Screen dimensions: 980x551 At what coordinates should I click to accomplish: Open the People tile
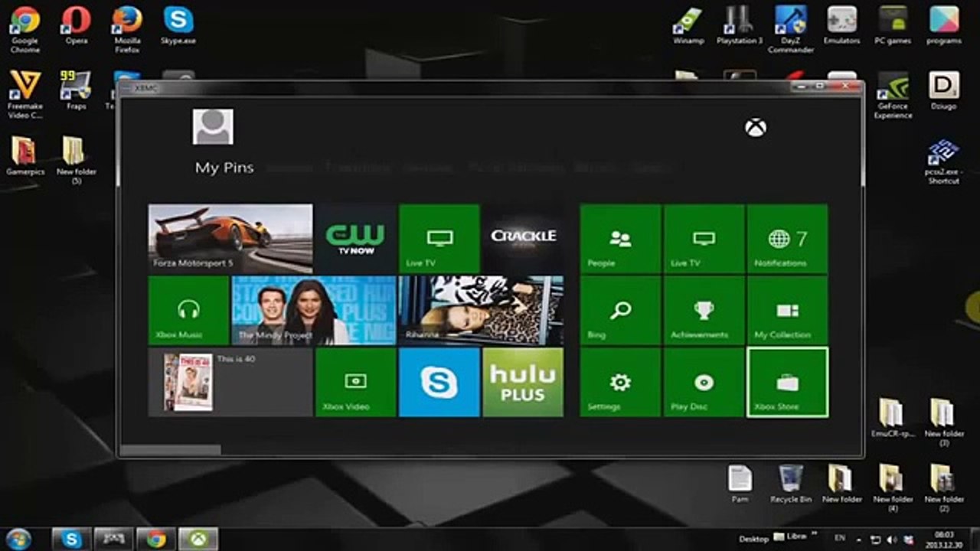(621, 239)
